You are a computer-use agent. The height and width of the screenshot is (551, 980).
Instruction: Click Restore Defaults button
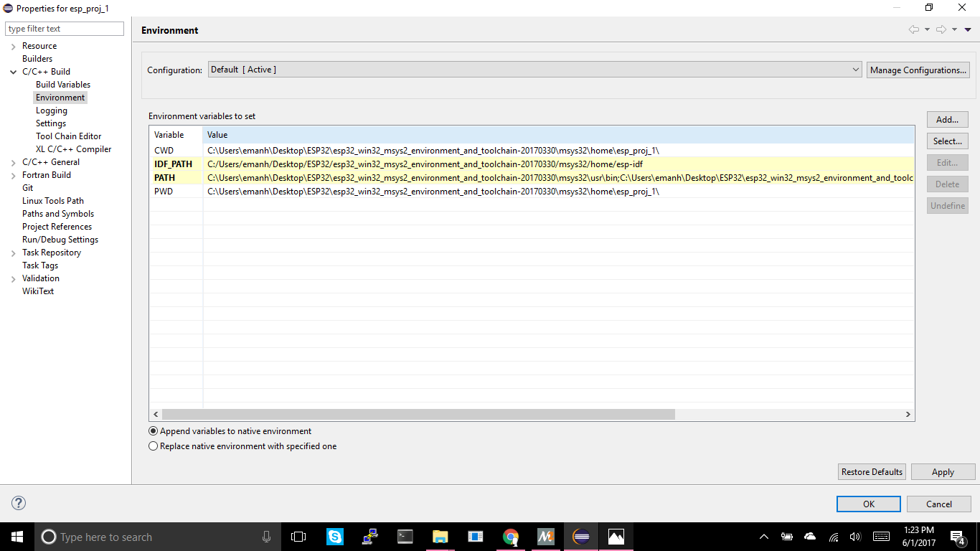872,471
